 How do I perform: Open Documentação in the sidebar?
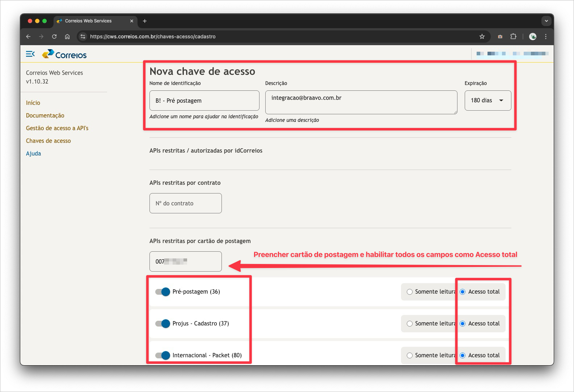45,116
